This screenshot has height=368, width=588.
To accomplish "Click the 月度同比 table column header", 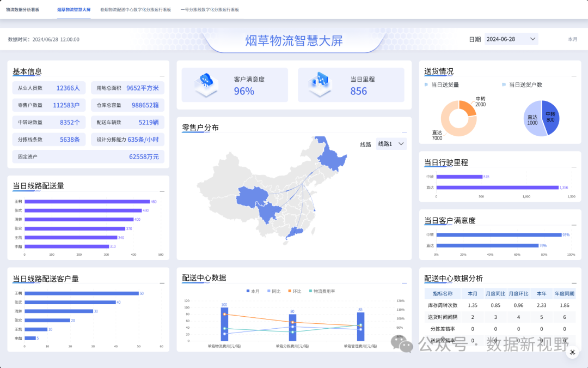I will tap(495, 293).
